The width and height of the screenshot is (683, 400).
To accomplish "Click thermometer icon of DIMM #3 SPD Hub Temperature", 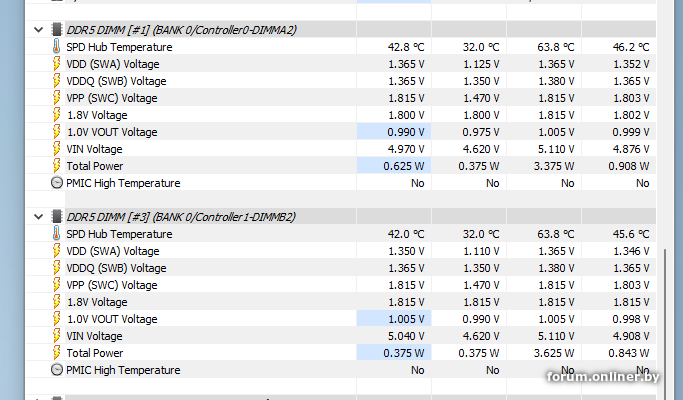I will [56, 234].
